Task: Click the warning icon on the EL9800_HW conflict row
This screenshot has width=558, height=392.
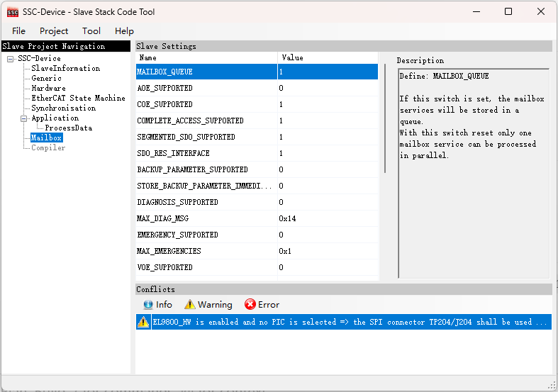Action: tap(143, 322)
